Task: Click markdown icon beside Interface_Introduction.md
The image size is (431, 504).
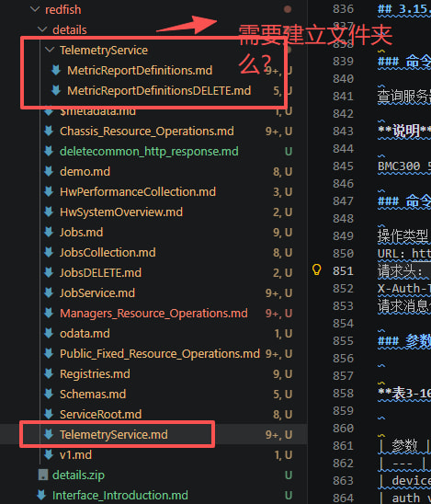Action: point(41,495)
